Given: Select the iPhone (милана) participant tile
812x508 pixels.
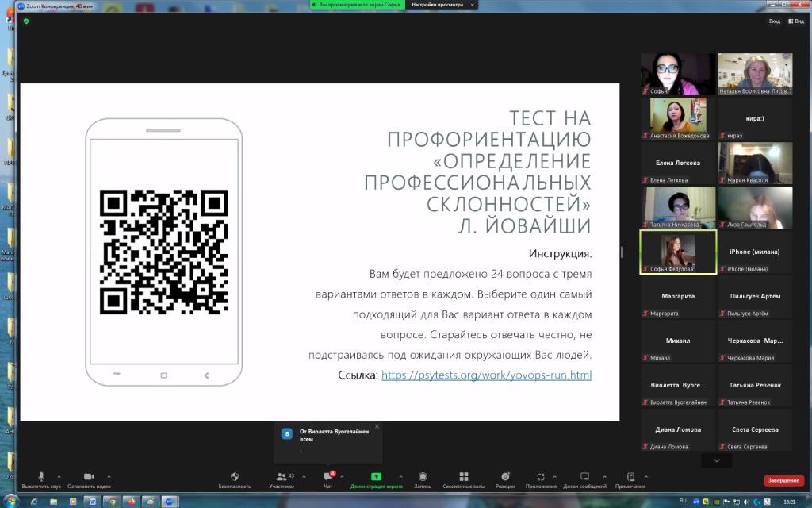Looking at the screenshot, I should pos(755,252).
